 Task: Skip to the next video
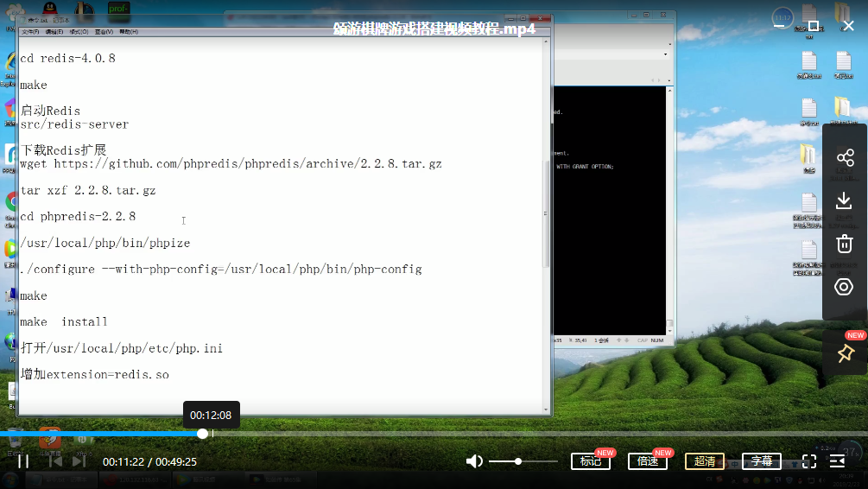pyautogui.click(x=79, y=461)
